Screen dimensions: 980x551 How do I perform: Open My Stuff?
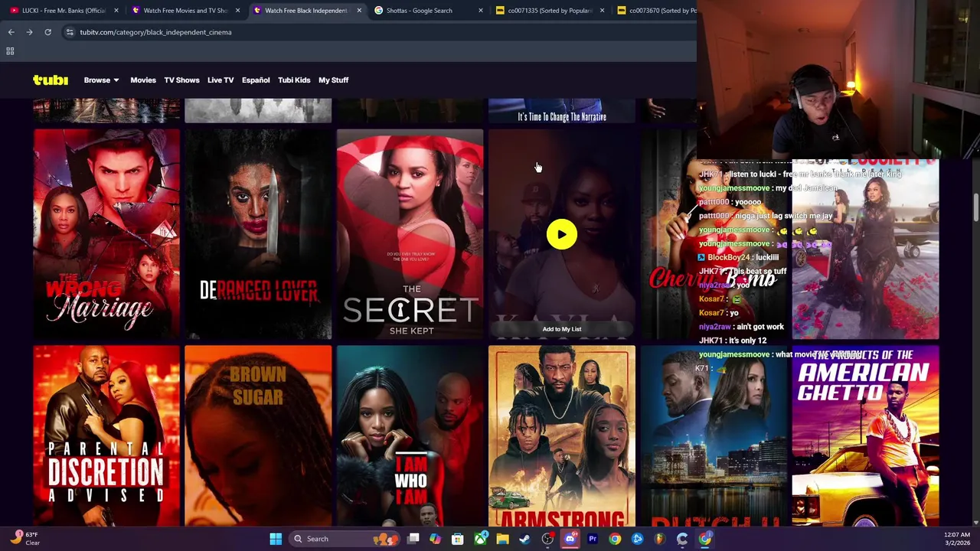[333, 80]
